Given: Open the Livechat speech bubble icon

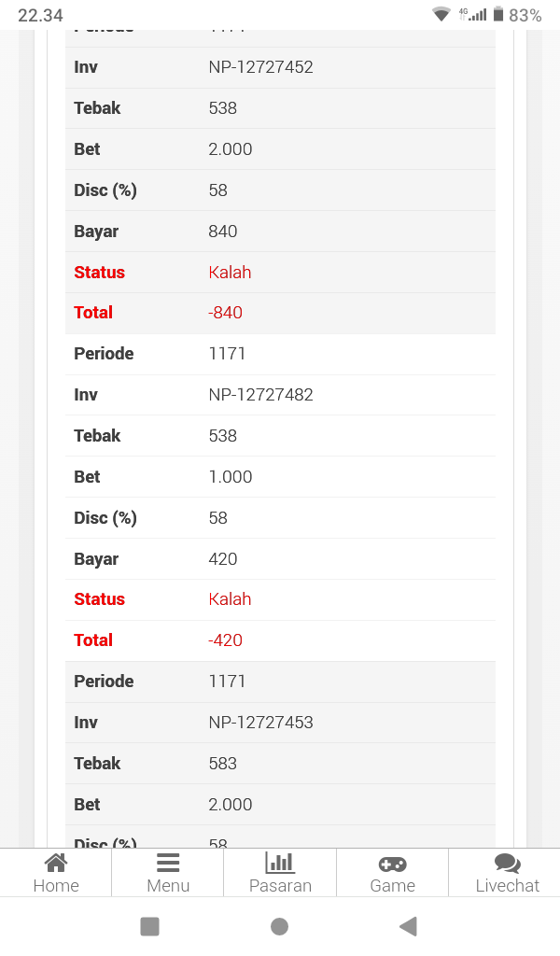Looking at the screenshot, I should coord(507,864).
